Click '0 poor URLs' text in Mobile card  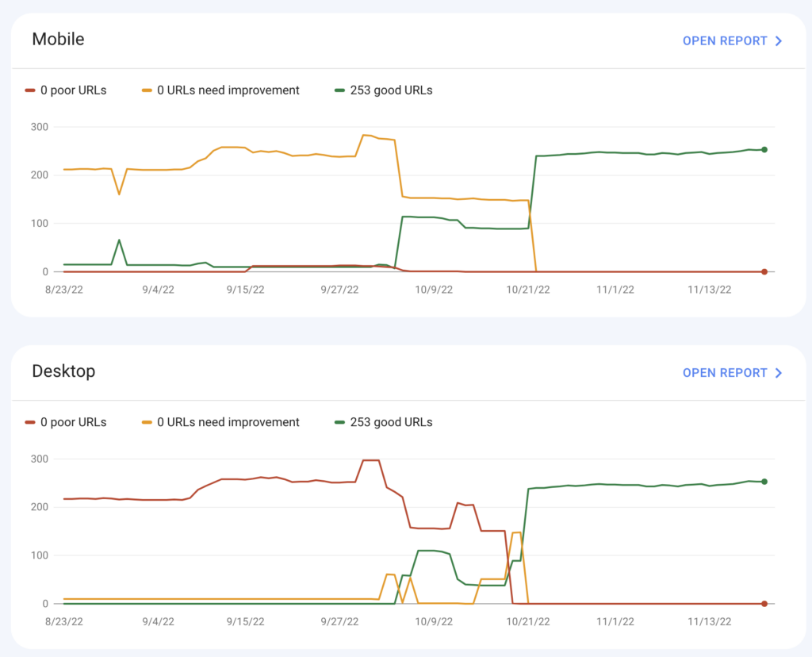[74, 90]
